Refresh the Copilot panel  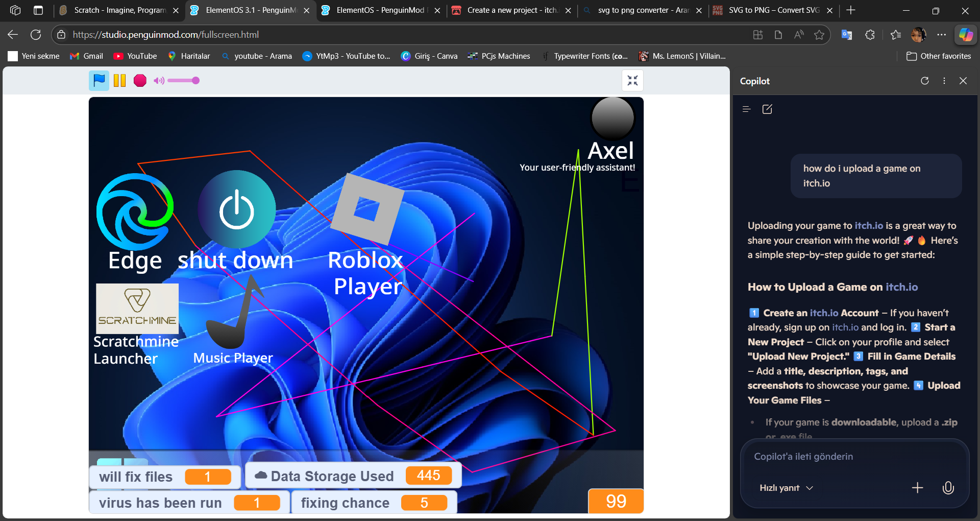[924, 81]
